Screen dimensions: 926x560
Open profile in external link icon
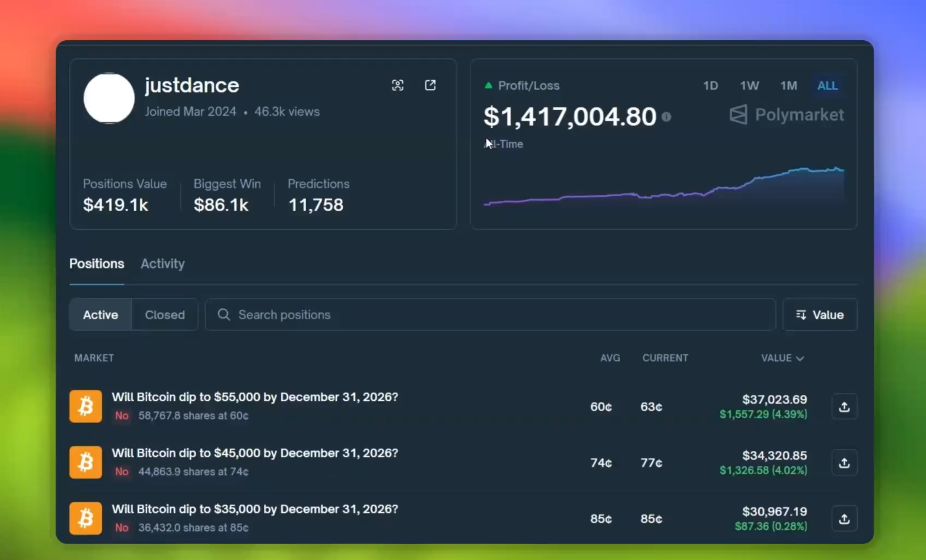click(x=430, y=85)
